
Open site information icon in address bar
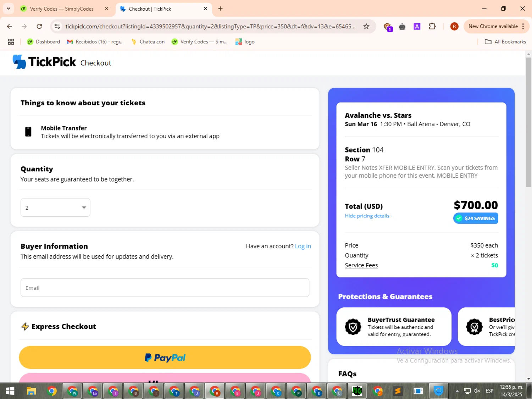click(x=57, y=26)
